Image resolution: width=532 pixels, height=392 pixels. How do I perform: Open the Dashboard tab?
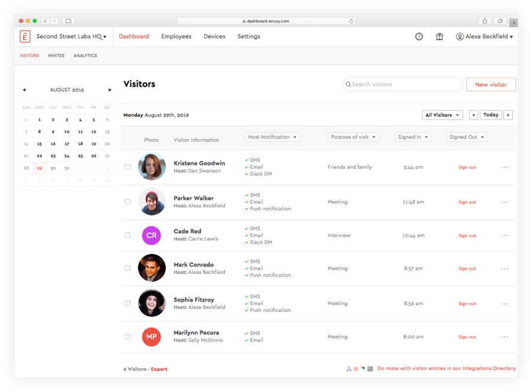tap(134, 36)
